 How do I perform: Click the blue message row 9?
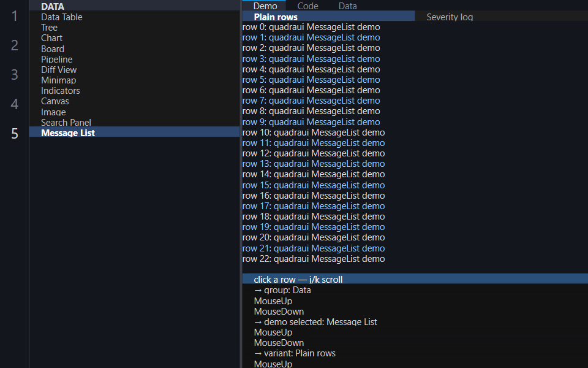click(x=311, y=122)
